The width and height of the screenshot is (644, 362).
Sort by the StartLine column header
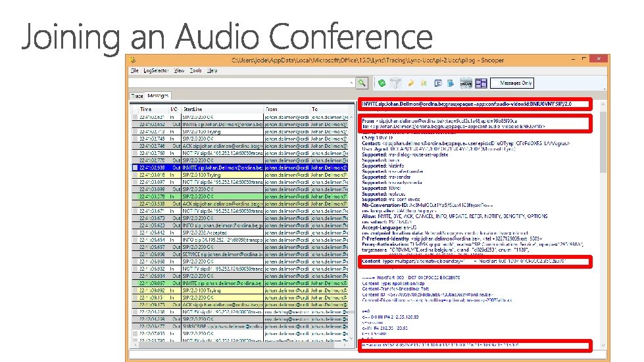(222, 109)
